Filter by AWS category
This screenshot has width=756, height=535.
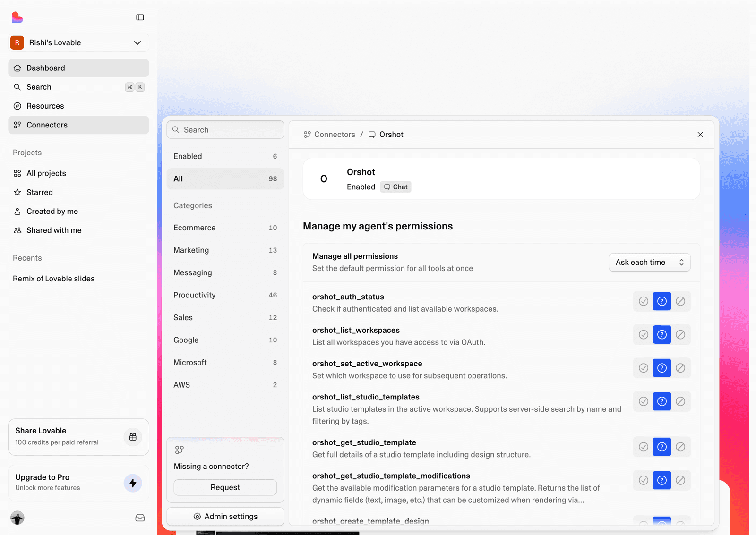point(225,385)
